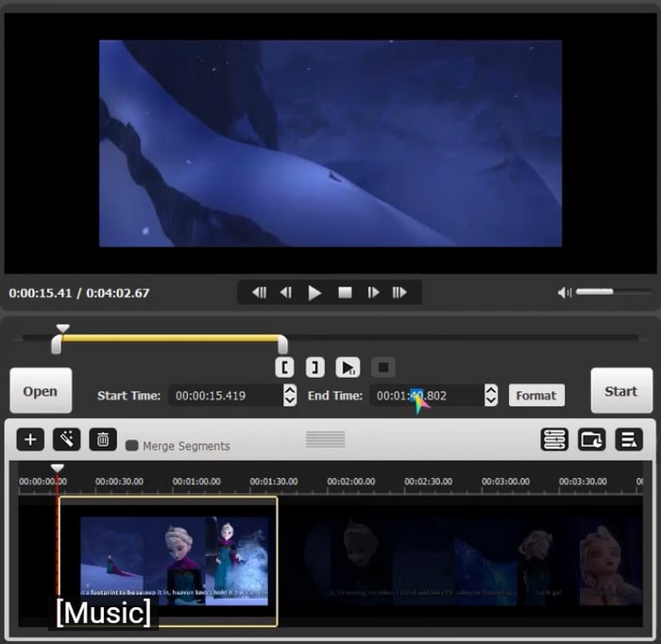Increase Start Time with up arrow
The image size is (661, 644).
click(290, 390)
